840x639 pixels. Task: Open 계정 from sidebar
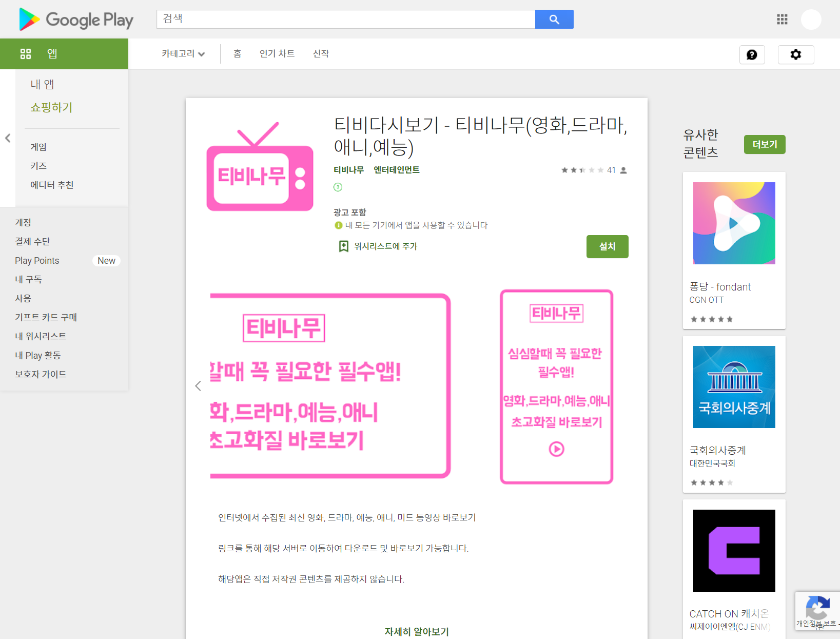pos(23,222)
